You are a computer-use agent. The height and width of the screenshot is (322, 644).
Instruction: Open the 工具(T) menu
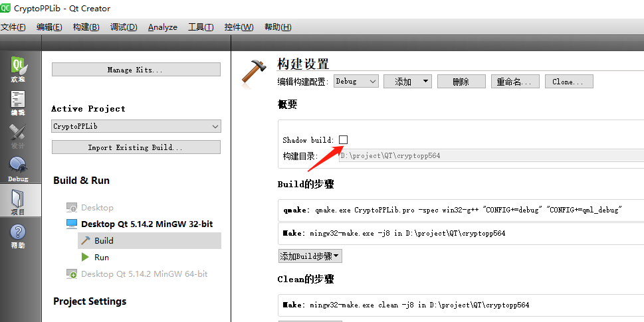(201, 27)
